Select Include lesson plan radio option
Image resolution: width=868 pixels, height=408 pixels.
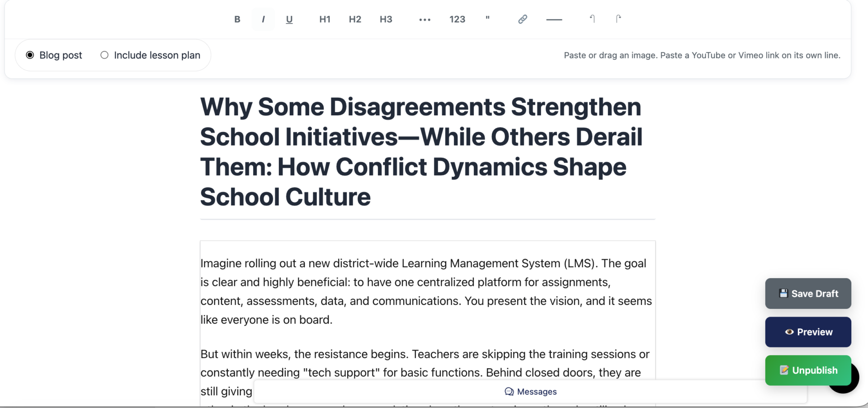(x=104, y=55)
